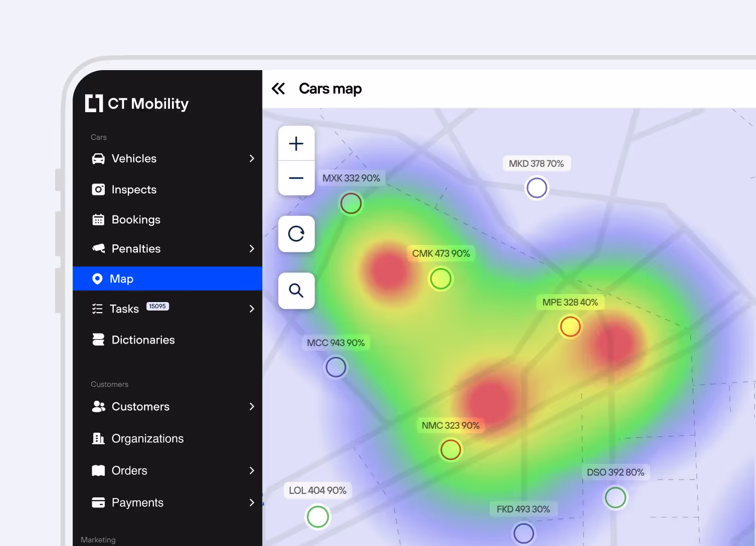Expand the Customers submenu chevron
This screenshot has height=546, width=756.
point(252,406)
